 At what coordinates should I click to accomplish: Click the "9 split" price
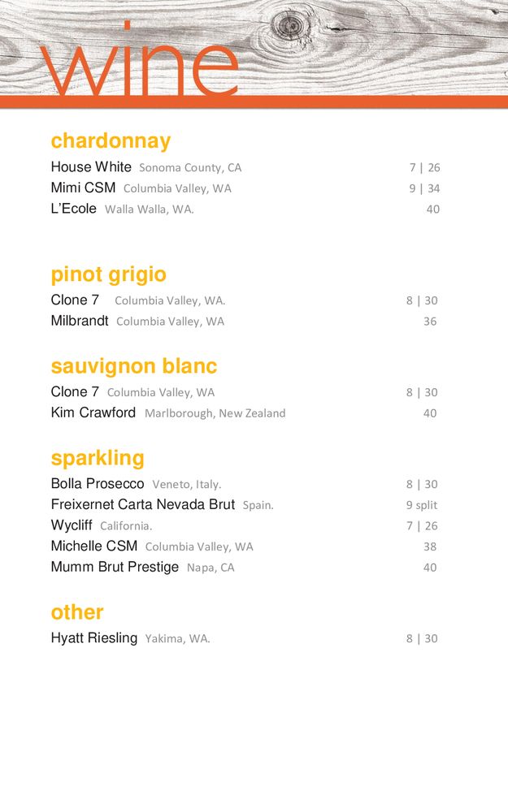422,505
